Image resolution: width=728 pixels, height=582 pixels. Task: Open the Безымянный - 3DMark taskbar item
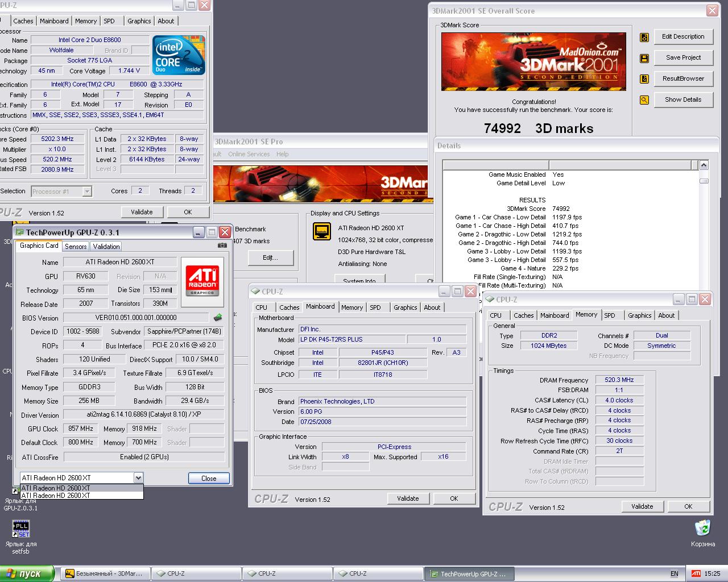tap(105, 573)
